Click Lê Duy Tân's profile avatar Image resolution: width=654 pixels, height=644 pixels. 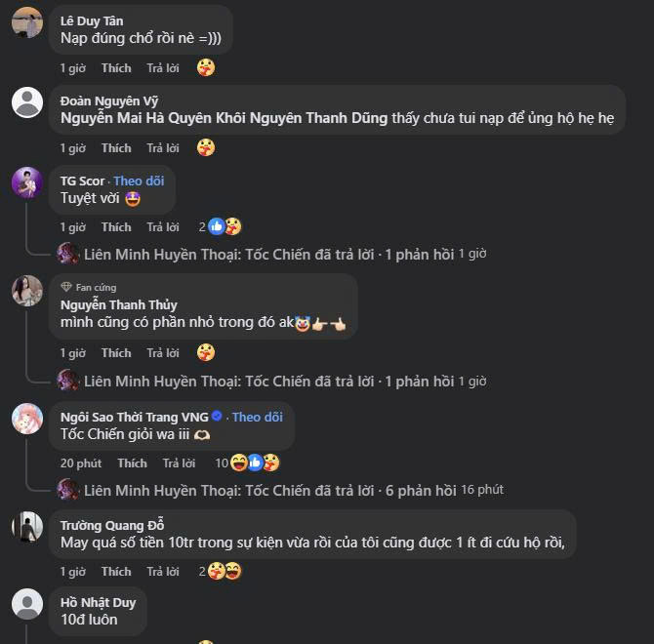tap(27, 22)
